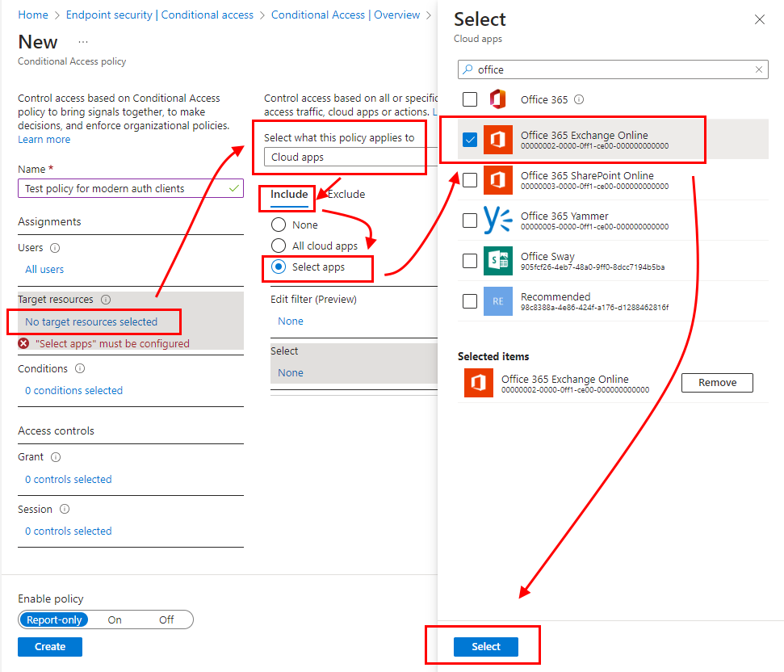
Task: Click the info icon beside Grant
Action: coord(56,457)
